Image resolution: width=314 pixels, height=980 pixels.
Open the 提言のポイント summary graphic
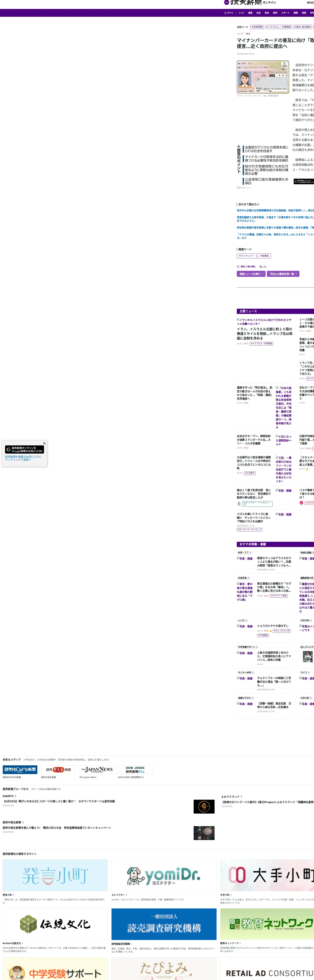(263, 165)
